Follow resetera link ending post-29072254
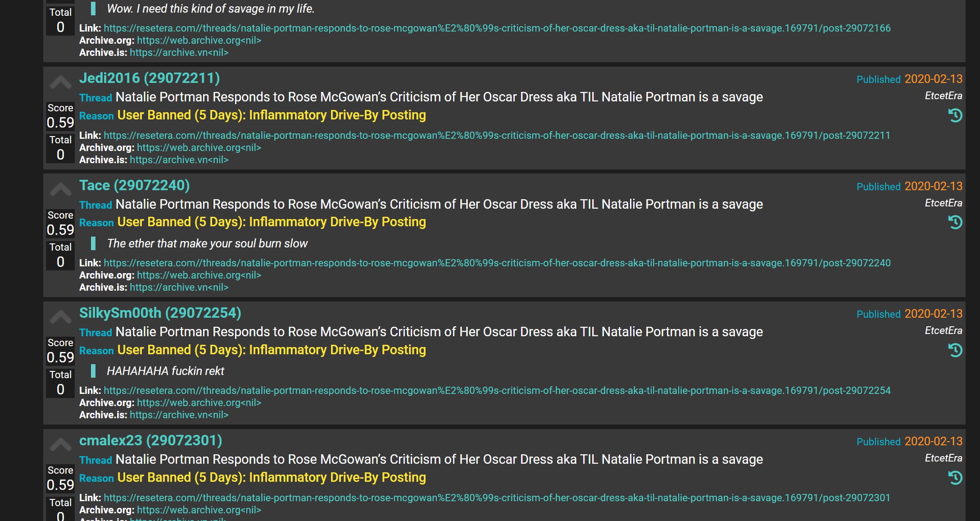The width and height of the screenshot is (980, 521). click(x=497, y=390)
